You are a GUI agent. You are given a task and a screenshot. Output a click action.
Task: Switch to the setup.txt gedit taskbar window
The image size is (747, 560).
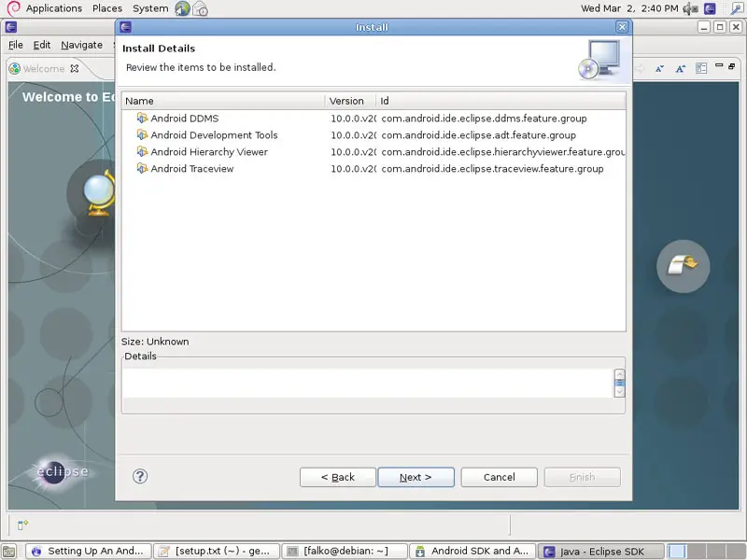(217, 552)
